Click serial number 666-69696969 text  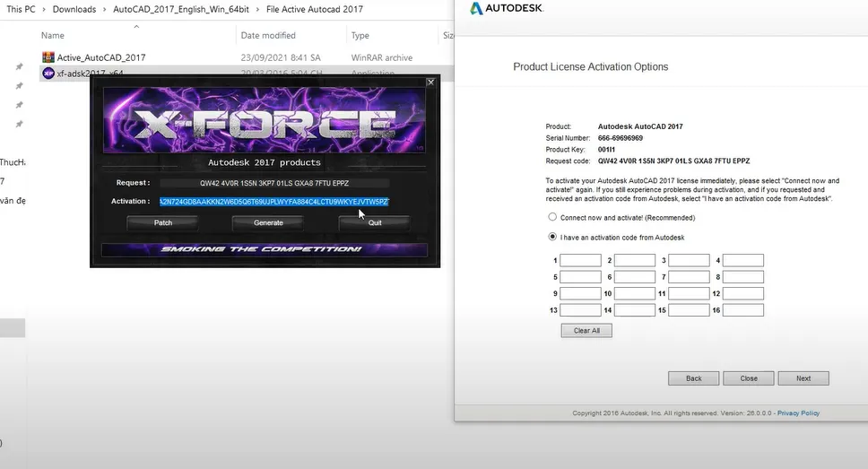[620, 138]
